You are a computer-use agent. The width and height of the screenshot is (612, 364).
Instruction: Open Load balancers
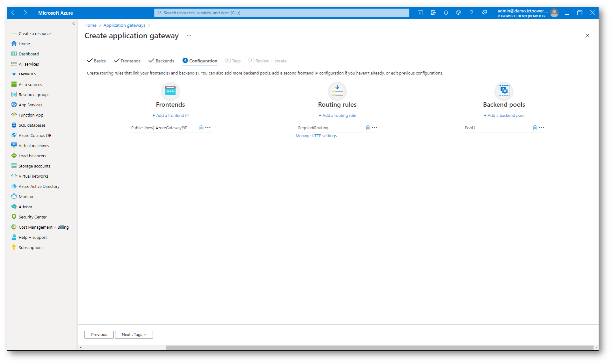pos(29,156)
